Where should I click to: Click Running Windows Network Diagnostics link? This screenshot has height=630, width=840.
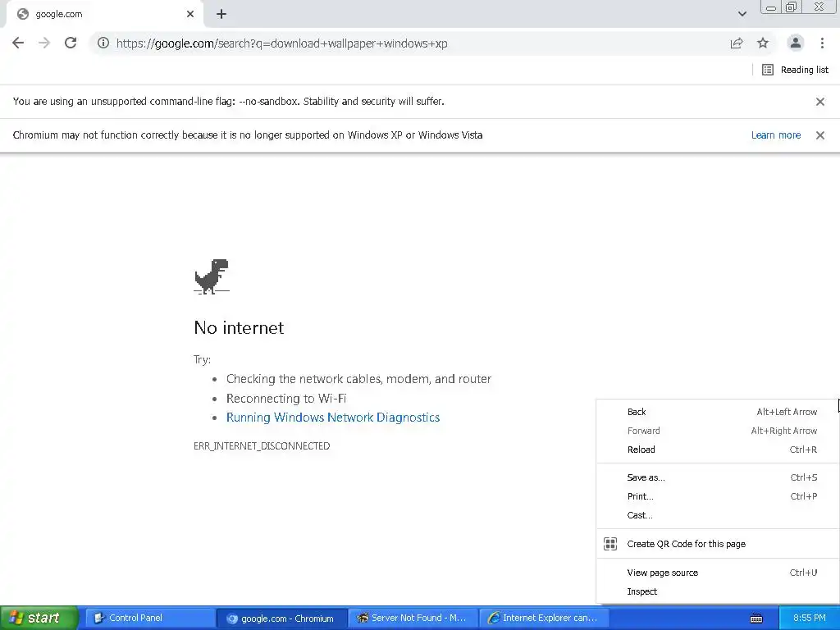333,418
